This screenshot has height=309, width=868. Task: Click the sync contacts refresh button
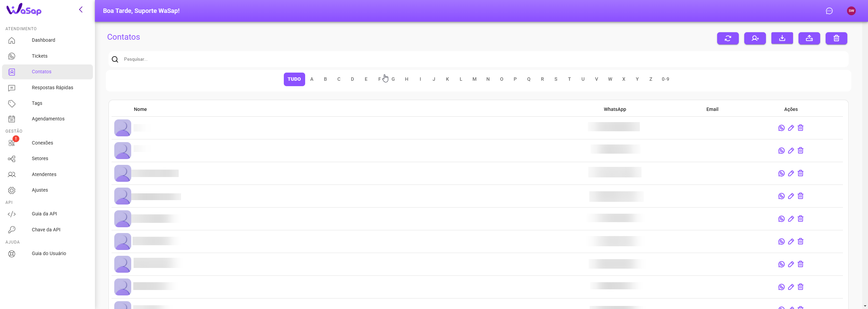click(728, 38)
